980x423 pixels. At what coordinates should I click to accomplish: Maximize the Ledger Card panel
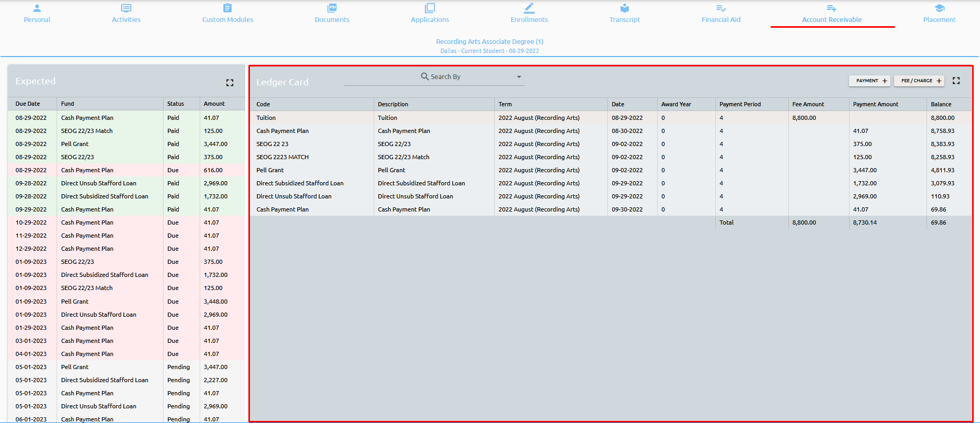pyautogui.click(x=956, y=81)
